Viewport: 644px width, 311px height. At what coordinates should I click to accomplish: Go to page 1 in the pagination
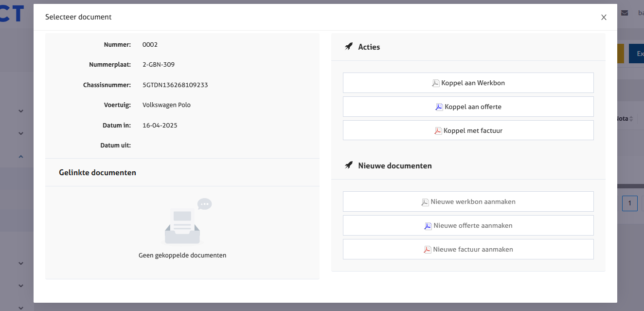pyautogui.click(x=629, y=203)
